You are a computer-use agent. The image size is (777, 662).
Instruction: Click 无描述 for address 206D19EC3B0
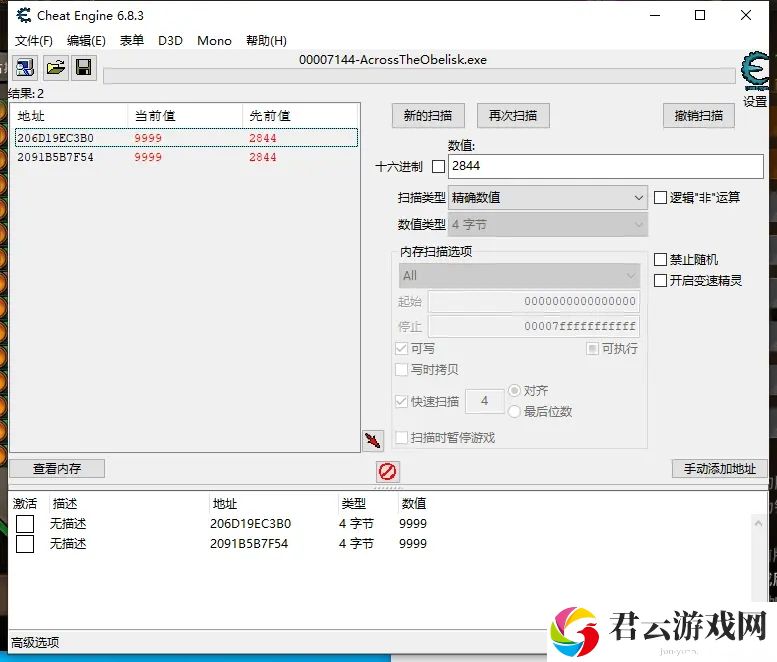point(68,524)
